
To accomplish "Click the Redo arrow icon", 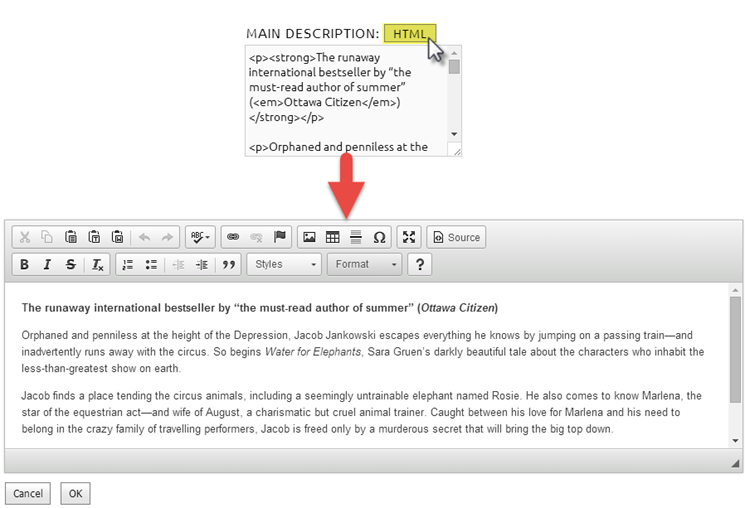I will tap(167, 237).
